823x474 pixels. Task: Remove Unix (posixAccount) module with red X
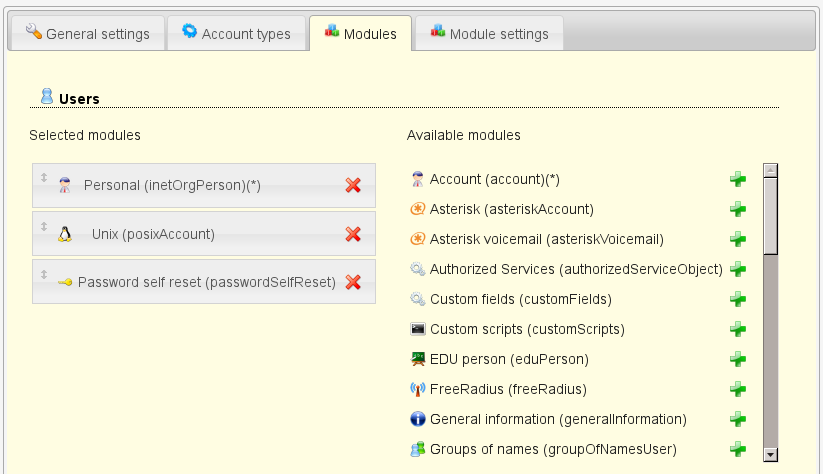point(352,234)
